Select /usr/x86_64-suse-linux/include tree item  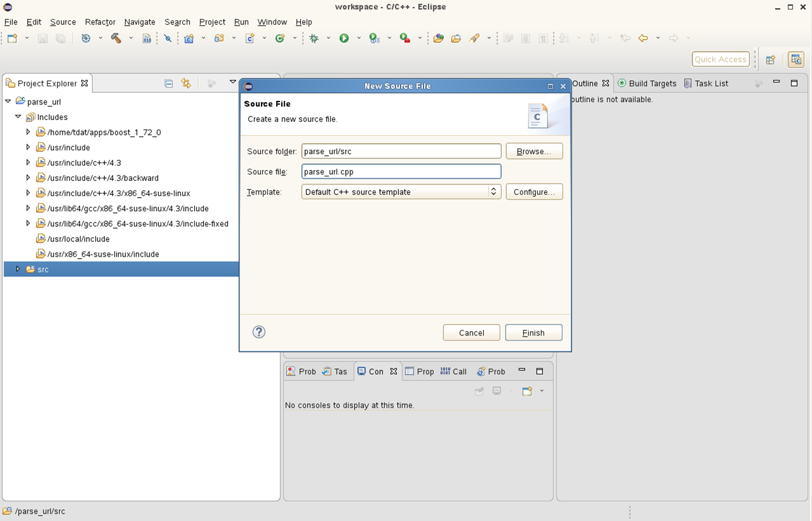coord(103,254)
